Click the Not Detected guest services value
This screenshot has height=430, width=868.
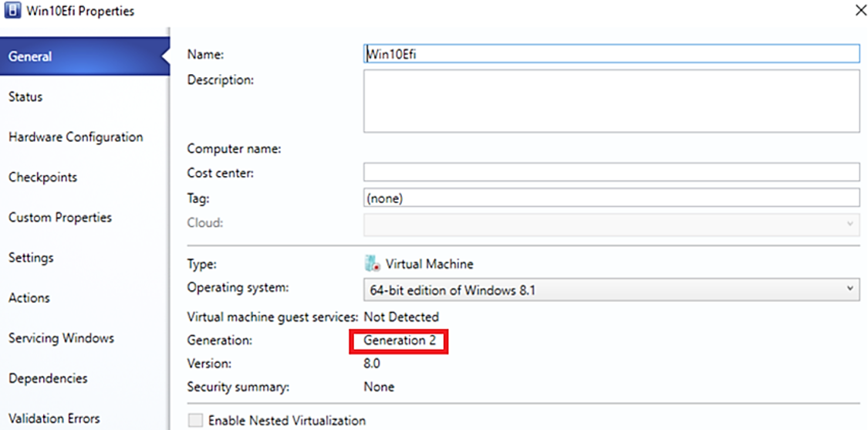[x=400, y=317]
